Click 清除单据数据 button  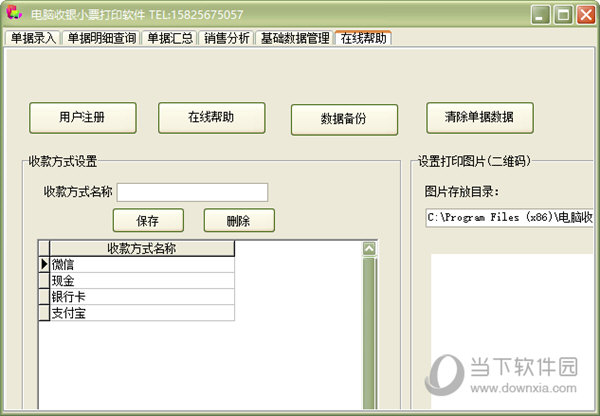[x=480, y=117]
